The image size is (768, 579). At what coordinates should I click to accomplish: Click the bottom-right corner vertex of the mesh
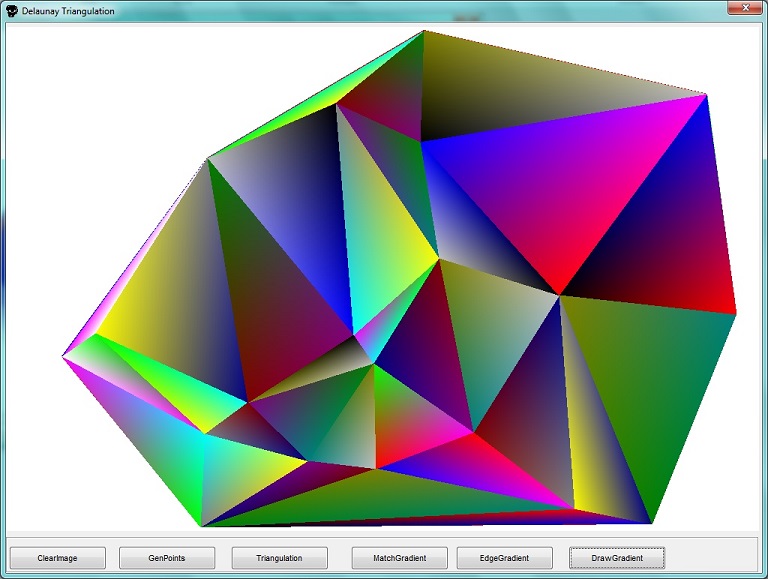(x=652, y=523)
